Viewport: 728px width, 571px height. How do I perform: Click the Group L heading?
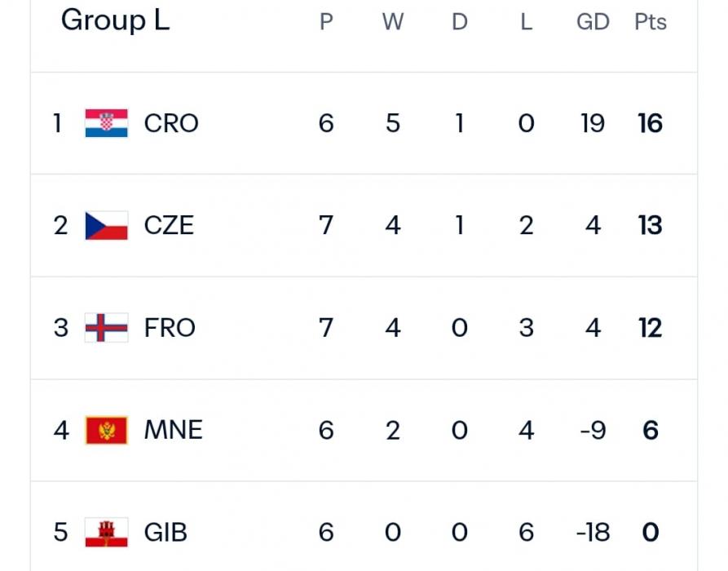115,20
